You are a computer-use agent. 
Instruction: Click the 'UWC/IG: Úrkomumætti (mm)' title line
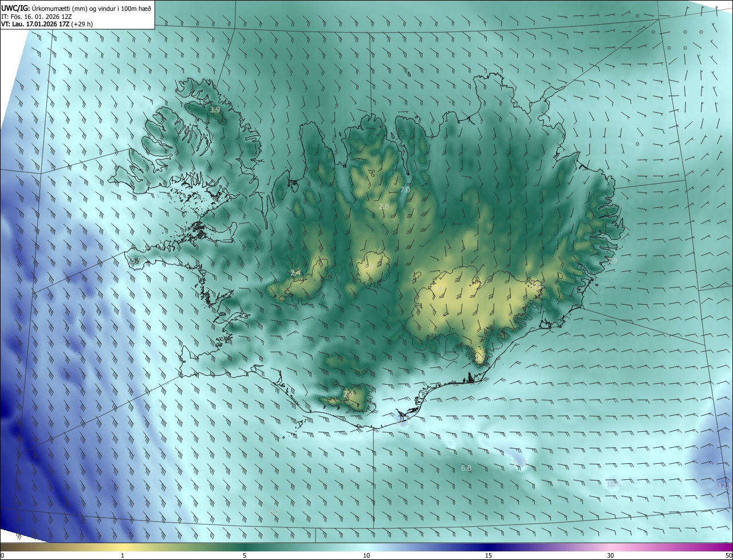click(76, 7)
